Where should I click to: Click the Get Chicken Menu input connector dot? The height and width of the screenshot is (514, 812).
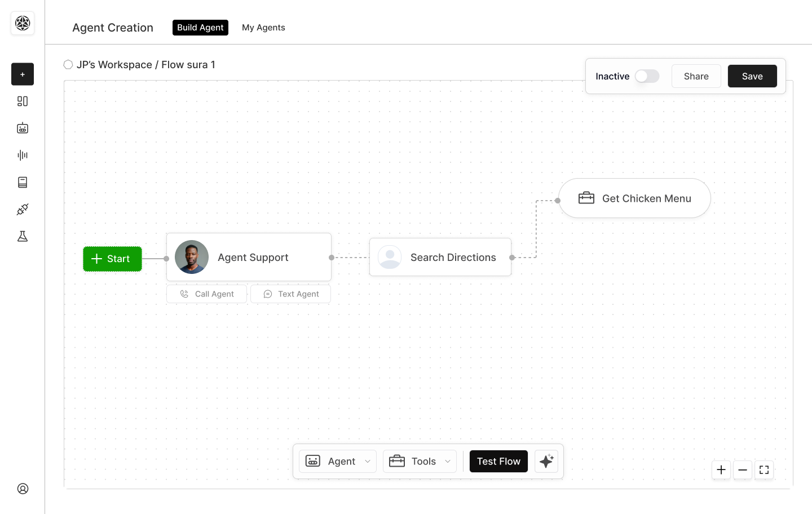pos(558,201)
